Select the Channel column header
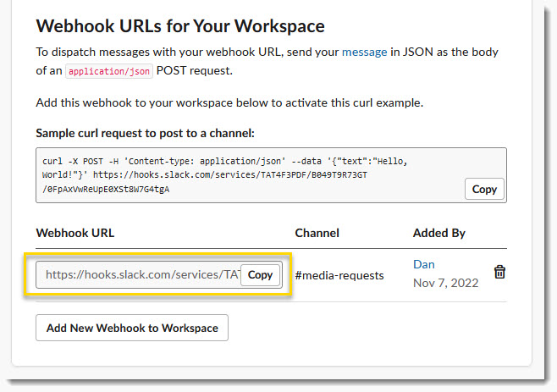This screenshot has width=557, height=392. (x=317, y=233)
